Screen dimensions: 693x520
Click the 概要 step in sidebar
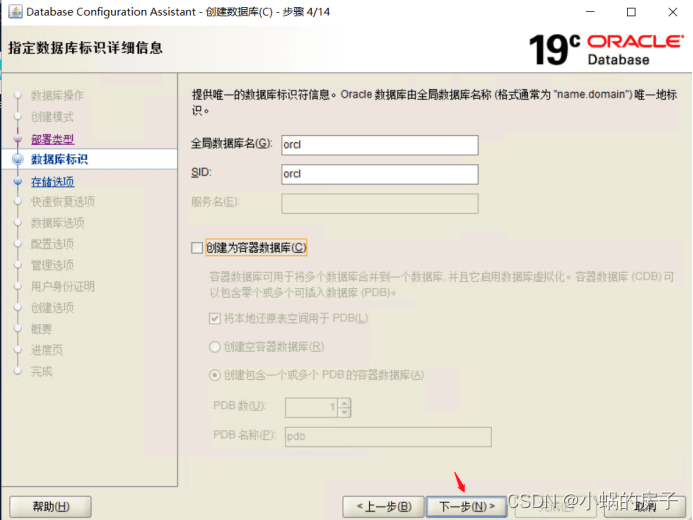coord(42,329)
